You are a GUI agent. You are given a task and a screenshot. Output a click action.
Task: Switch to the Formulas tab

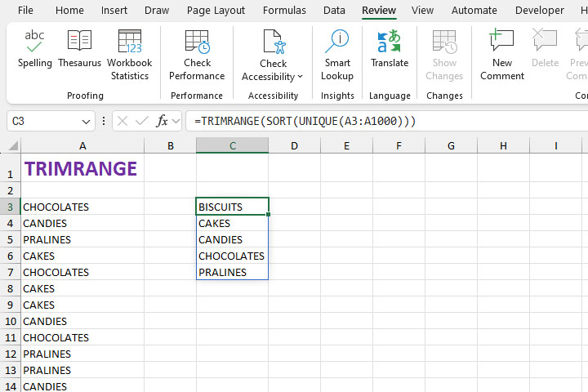(x=284, y=11)
